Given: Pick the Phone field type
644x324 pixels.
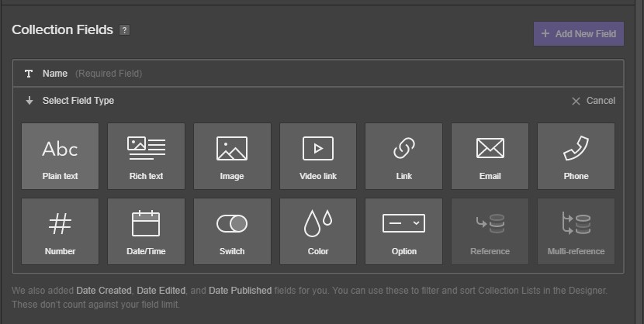Looking at the screenshot, I should (x=576, y=157).
